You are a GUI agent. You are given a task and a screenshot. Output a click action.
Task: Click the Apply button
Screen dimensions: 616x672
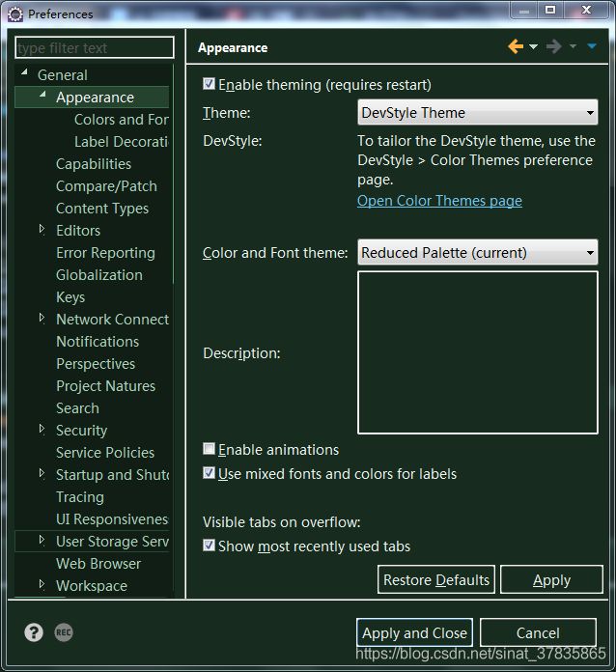[x=551, y=579]
